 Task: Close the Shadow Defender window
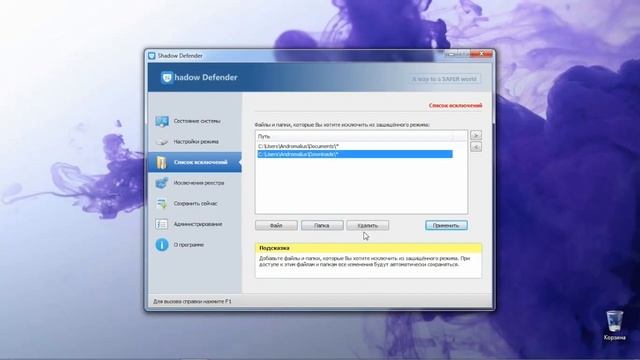coord(481,54)
